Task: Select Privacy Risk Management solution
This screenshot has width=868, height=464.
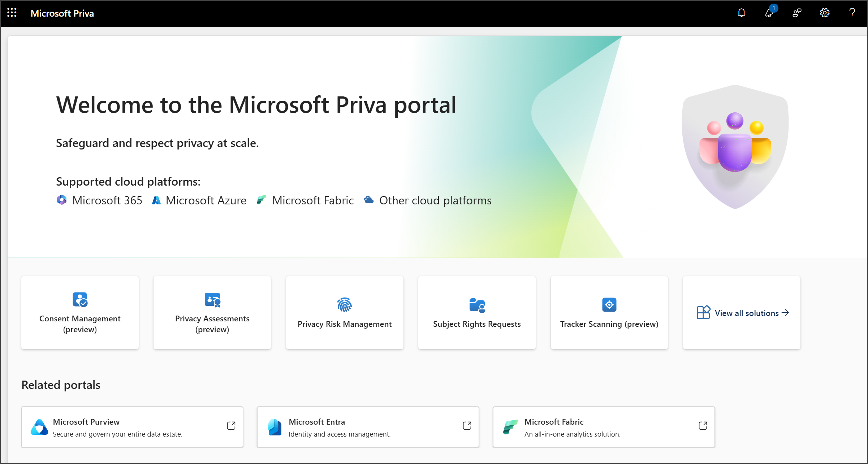Action: (x=345, y=313)
